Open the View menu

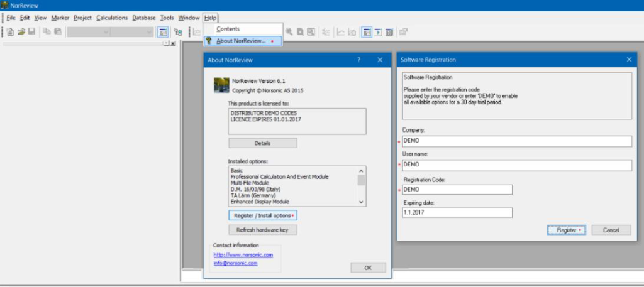coord(40,18)
